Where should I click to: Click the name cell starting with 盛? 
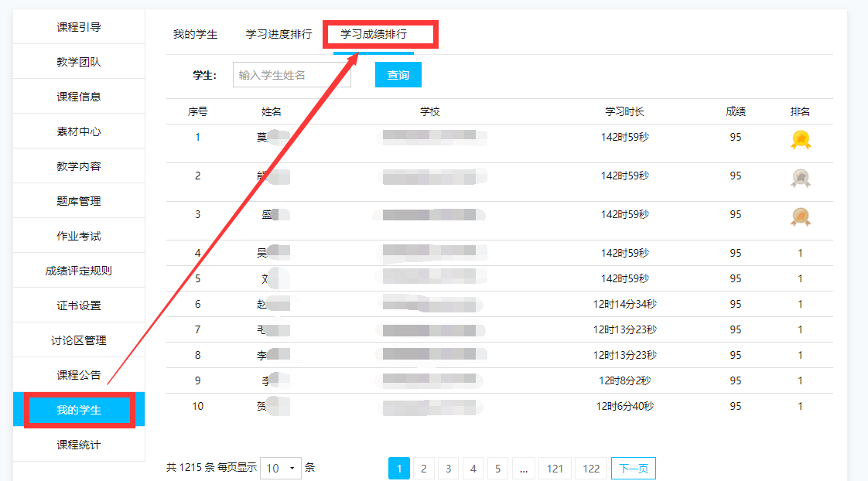coord(275,215)
